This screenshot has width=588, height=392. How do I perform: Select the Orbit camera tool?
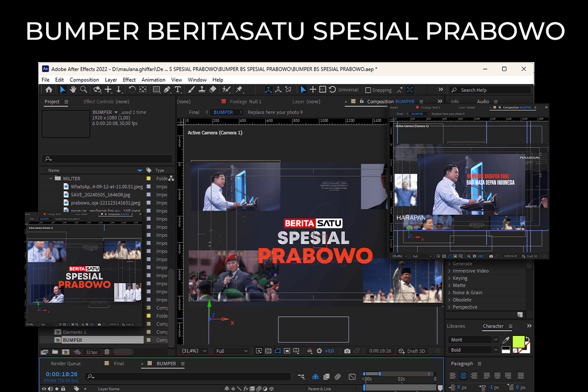97,90
